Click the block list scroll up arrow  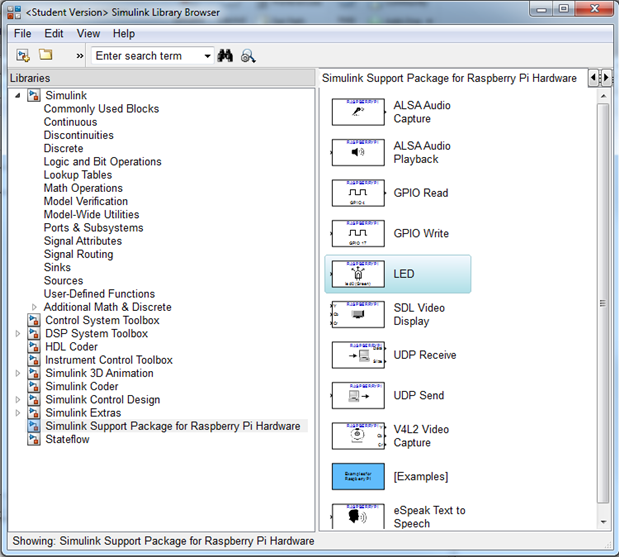[603, 96]
